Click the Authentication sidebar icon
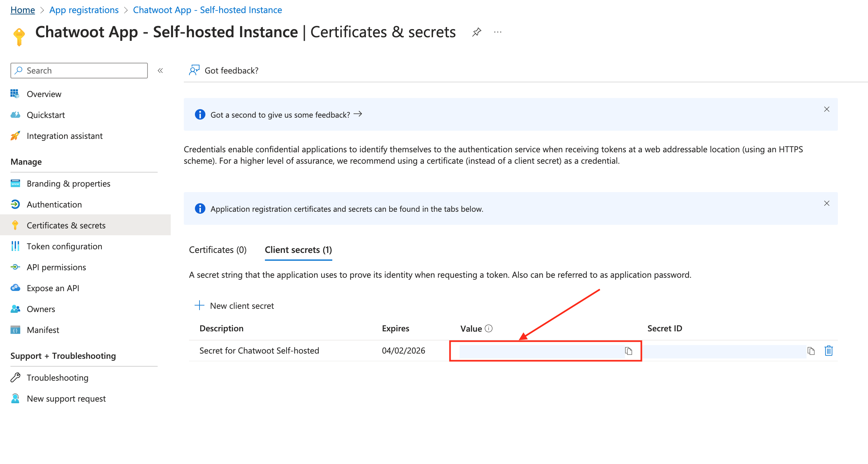The image size is (868, 464). click(x=15, y=204)
